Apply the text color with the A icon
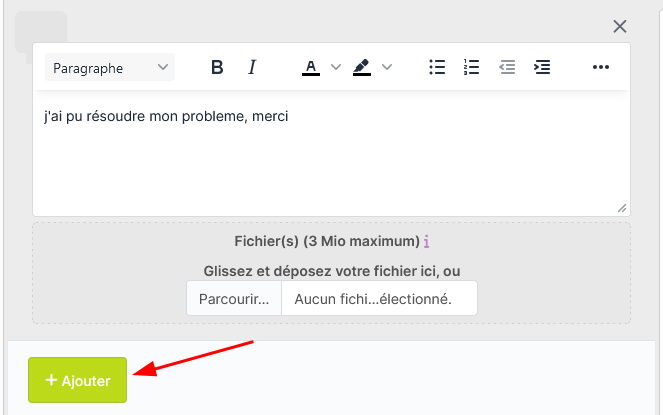Viewport: 663px width, 415px height. click(310, 67)
